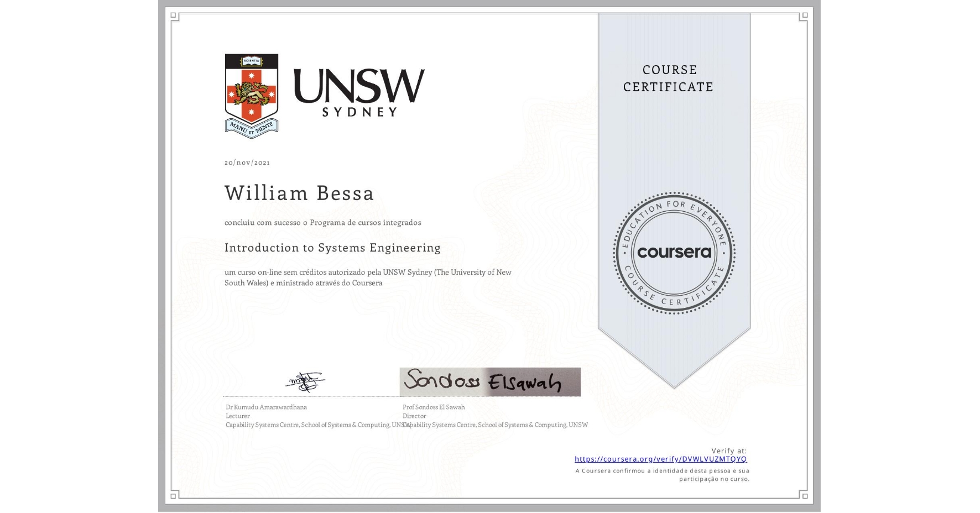This screenshot has height=513, width=980.
Task: Click the course title Introduction to Systems Engineering
Action: tap(332, 248)
